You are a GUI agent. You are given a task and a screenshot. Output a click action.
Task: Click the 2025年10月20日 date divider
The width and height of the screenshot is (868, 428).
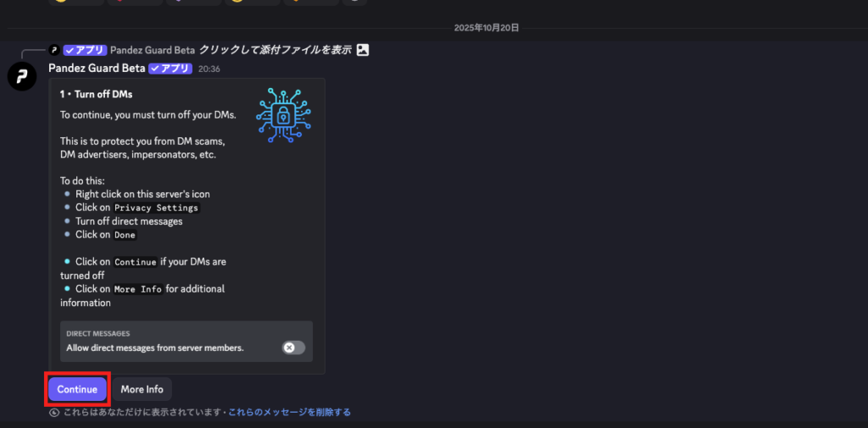coord(487,28)
